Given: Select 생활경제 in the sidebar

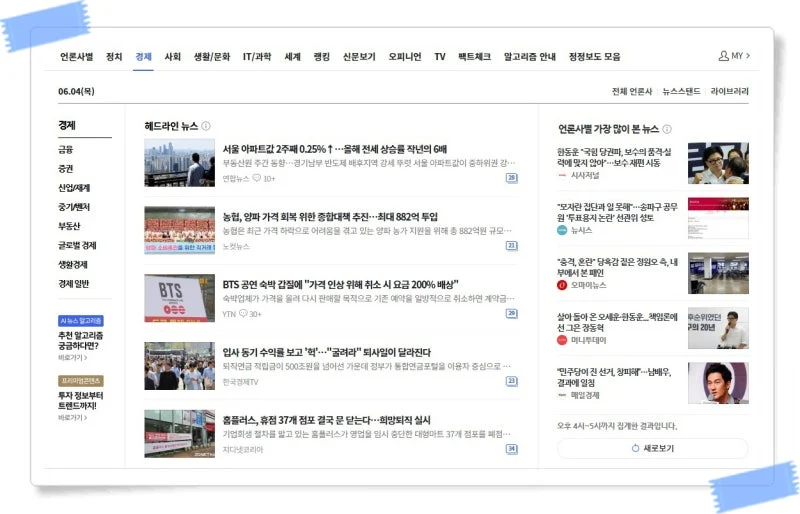Looking at the screenshot, I should [73, 264].
